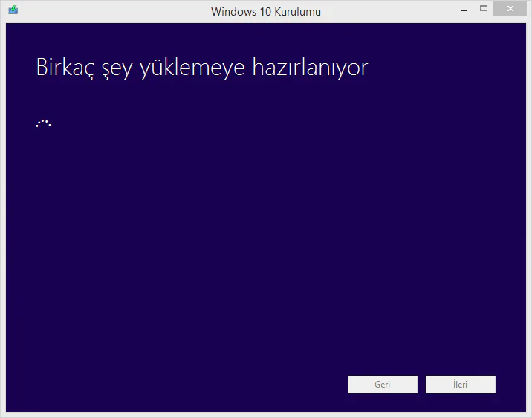Screen dimensions: 532x418
Task: Click the İleri next button
Action: point(461,385)
